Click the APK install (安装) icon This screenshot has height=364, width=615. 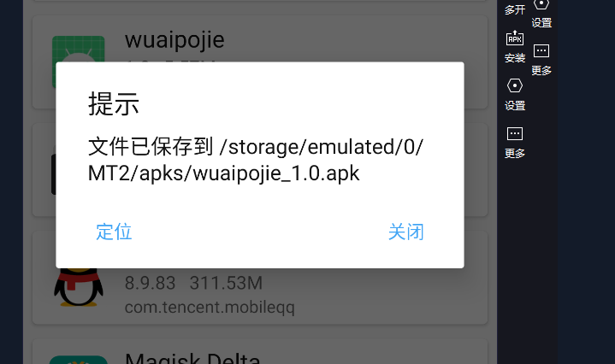[515, 38]
